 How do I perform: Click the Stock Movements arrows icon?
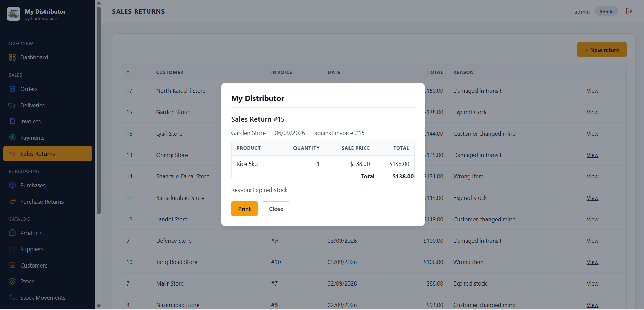[12, 297]
